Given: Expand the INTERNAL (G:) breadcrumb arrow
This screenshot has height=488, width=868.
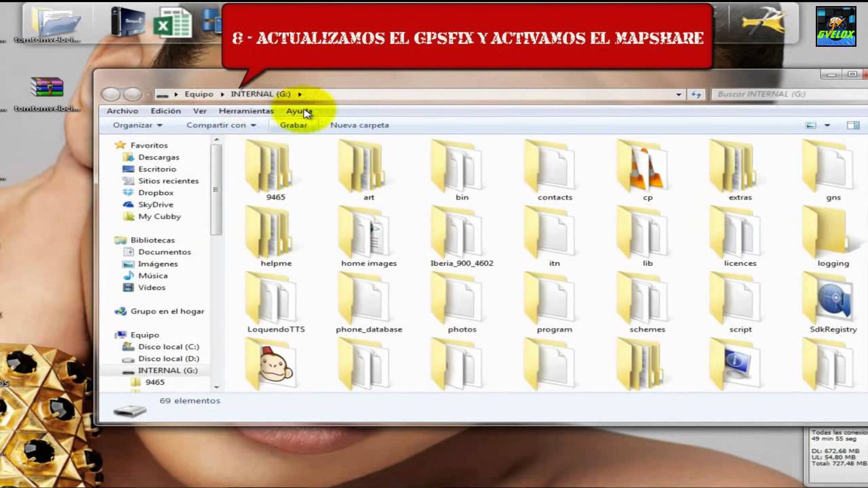Looking at the screenshot, I should [300, 94].
